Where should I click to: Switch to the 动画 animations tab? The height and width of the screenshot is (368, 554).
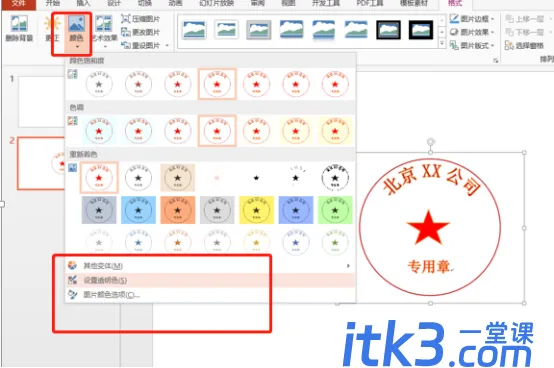[175, 4]
